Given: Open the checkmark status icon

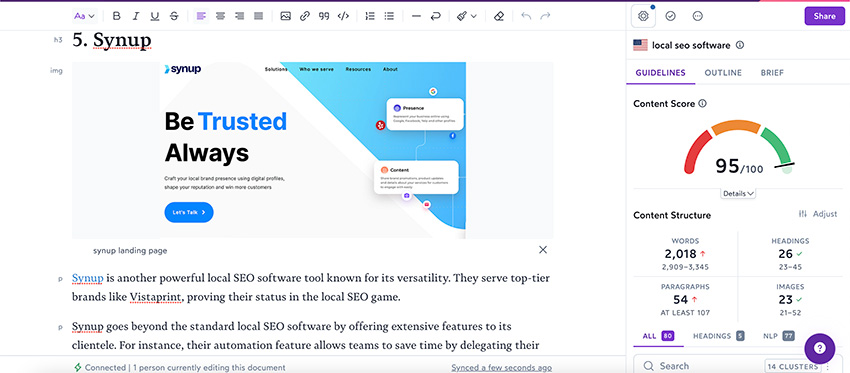Looking at the screenshot, I should tap(671, 16).
